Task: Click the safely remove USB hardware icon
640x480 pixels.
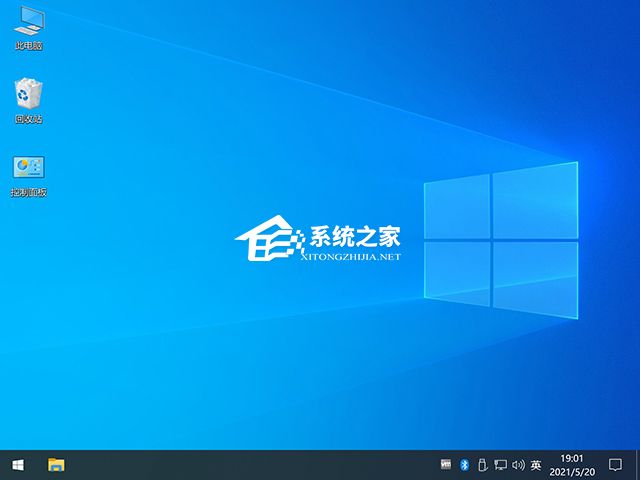Action: click(482, 464)
